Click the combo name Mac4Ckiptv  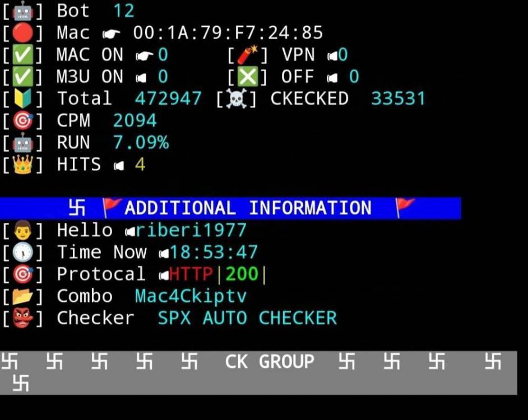pyautogui.click(x=191, y=296)
